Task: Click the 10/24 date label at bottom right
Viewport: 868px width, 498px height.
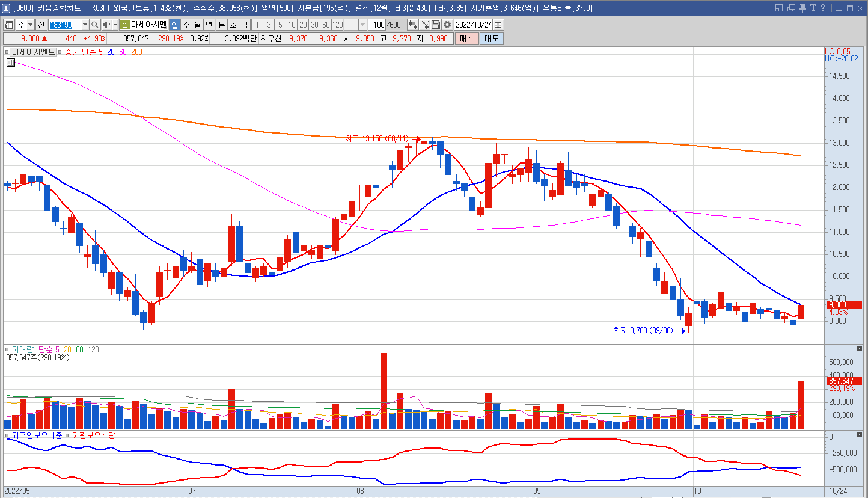Action: click(839, 491)
